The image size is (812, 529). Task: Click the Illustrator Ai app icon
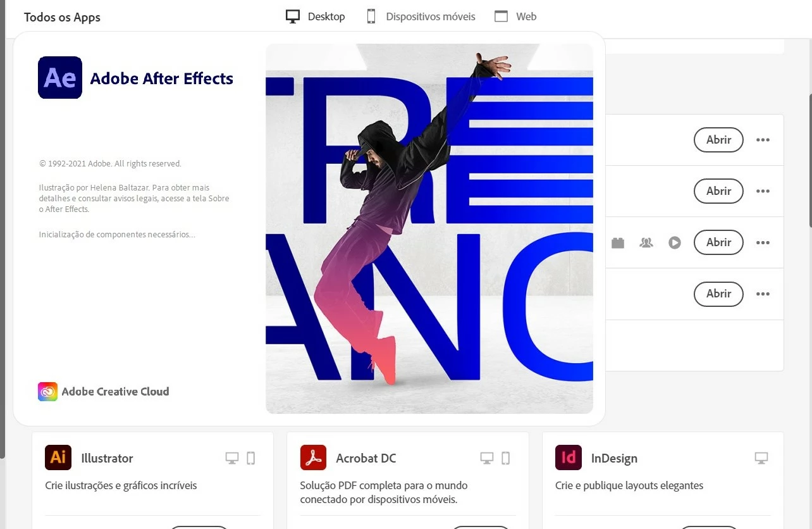click(58, 457)
